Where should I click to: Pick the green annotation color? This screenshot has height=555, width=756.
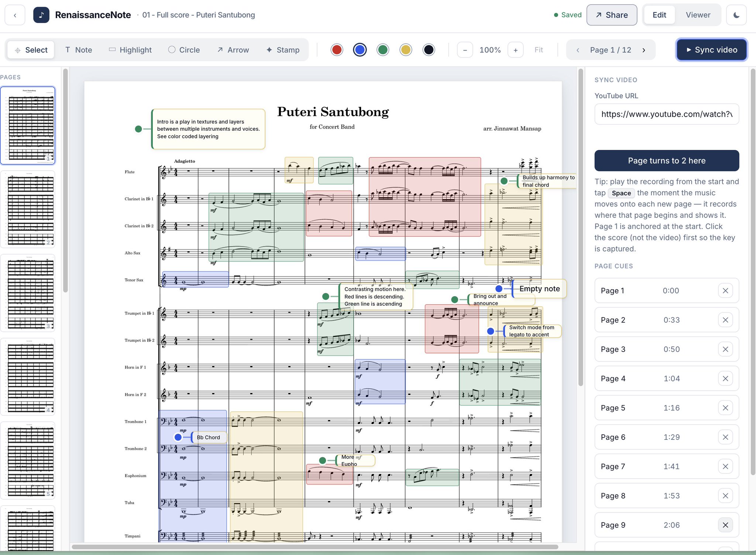coord(383,50)
